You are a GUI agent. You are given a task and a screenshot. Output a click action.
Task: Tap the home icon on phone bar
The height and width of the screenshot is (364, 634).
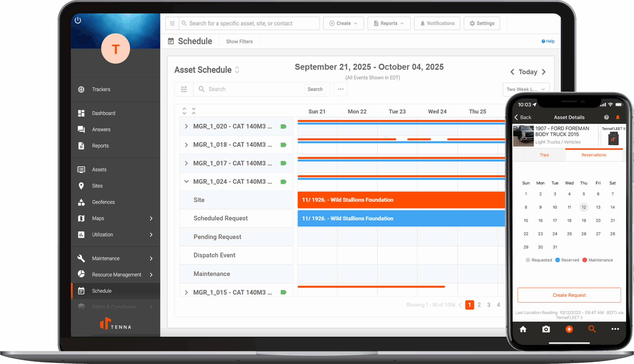click(x=523, y=329)
